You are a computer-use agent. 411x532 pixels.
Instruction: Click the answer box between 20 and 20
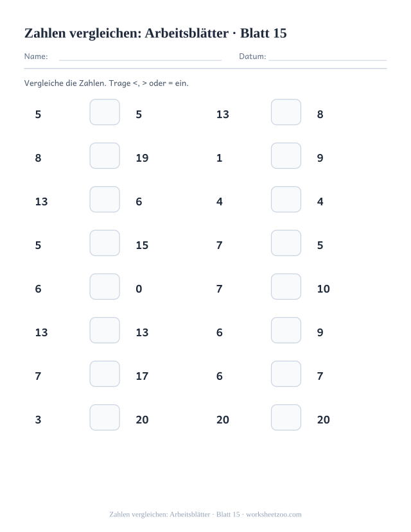286,417
